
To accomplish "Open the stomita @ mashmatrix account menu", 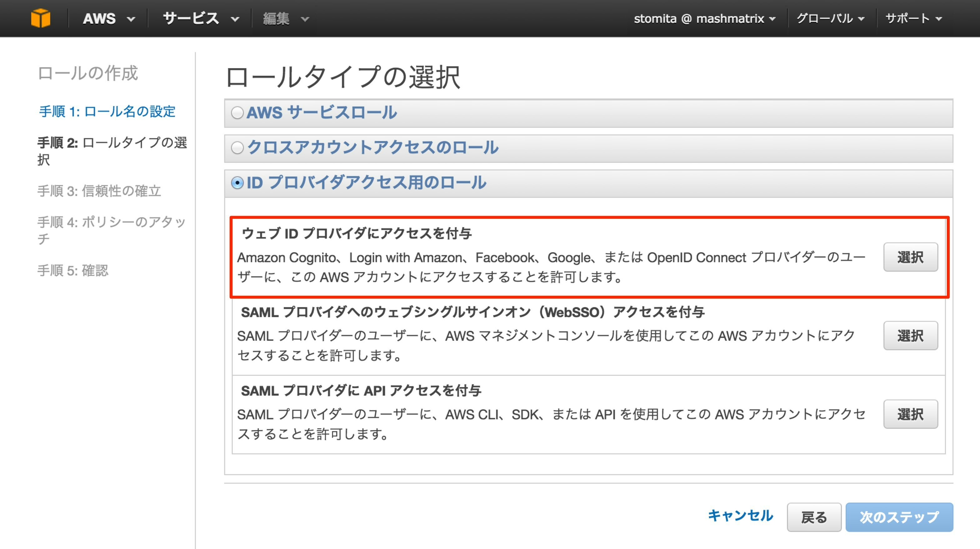I will pos(704,18).
